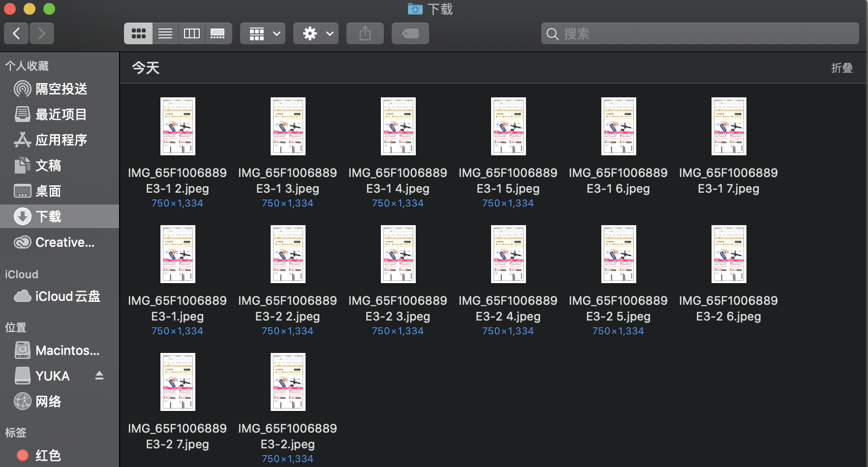Screen dimensions: 868x467
Task: Collapse the 今天 section using 折叠
Action: (841, 68)
